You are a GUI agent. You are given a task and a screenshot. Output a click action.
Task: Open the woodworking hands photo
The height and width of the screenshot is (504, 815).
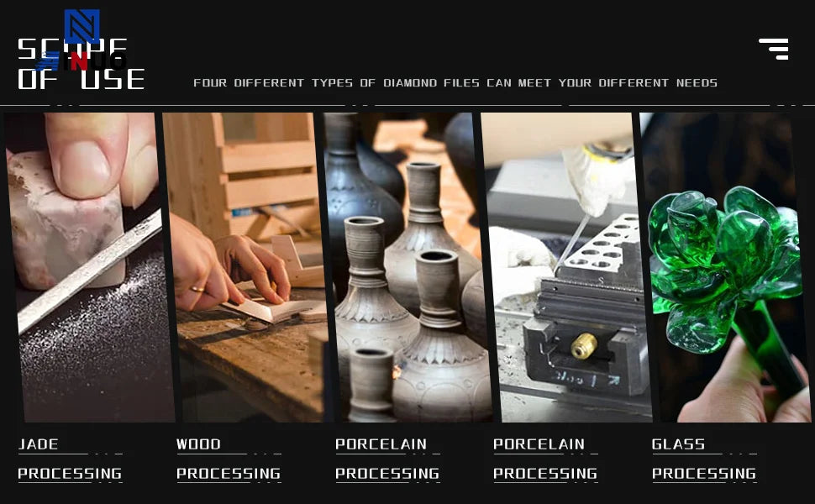[x=247, y=267]
